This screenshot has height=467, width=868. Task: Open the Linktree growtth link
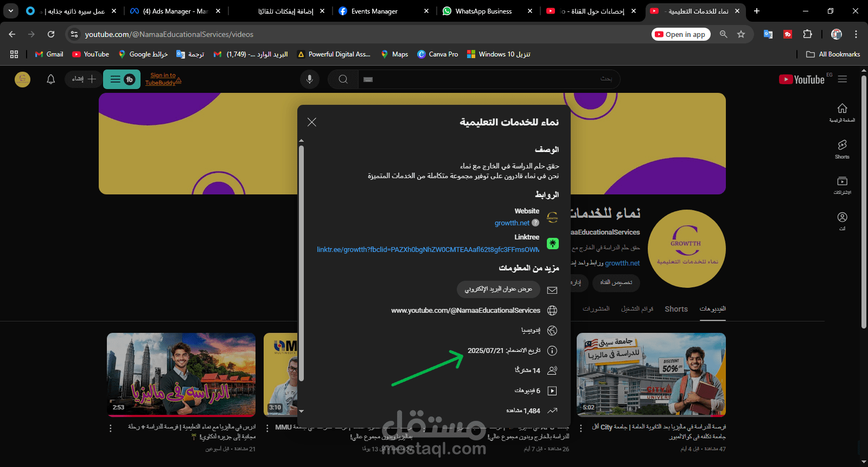click(428, 250)
